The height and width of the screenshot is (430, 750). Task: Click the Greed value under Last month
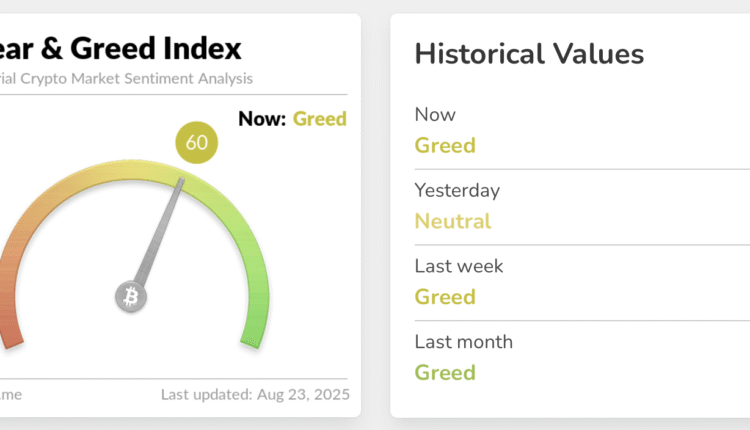tap(445, 373)
